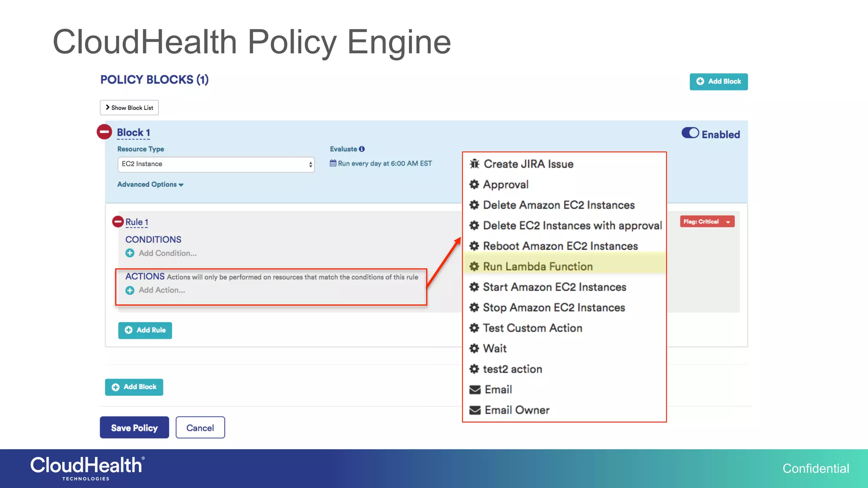
Task: Click gear icon for Stop Amazon EC2 Instances
Action: 474,307
